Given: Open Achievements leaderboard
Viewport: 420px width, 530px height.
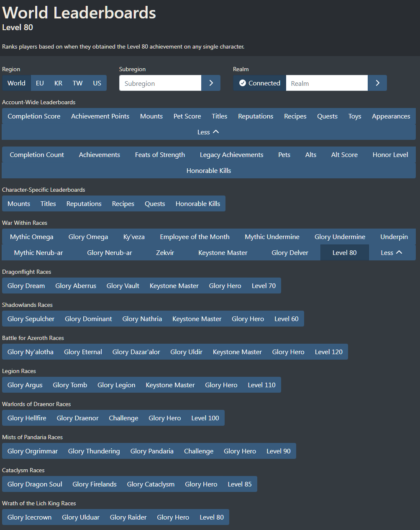Looking at the screenshot, I should 100,154.
